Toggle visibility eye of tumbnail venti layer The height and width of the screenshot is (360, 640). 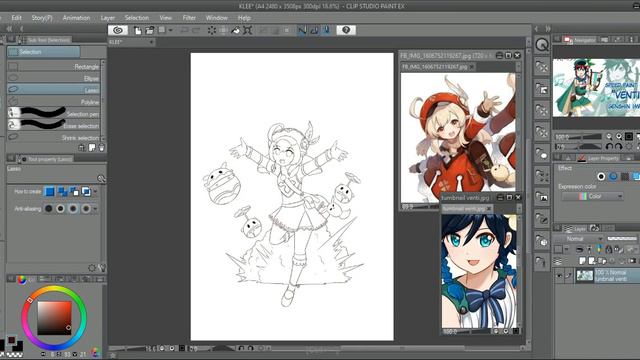click(559, 276)
